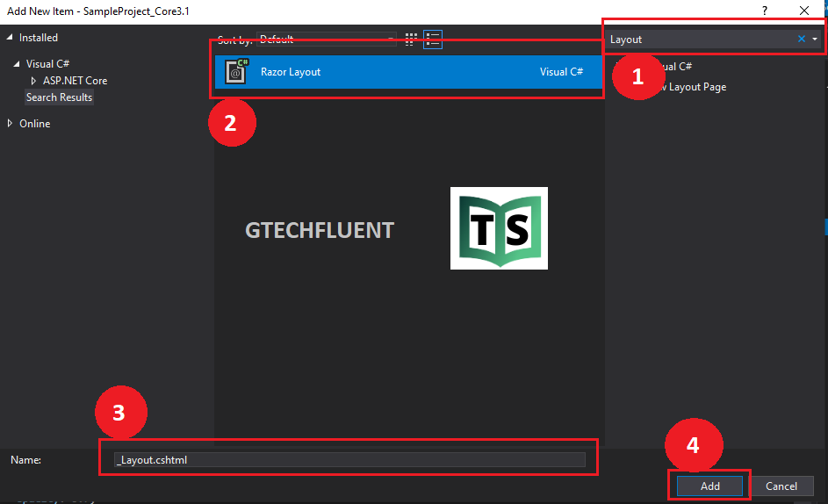Click the Razor Layout template icon
The width and height of the screenshot is (828, 504).
pyautogui.click(x=236, y=72)
